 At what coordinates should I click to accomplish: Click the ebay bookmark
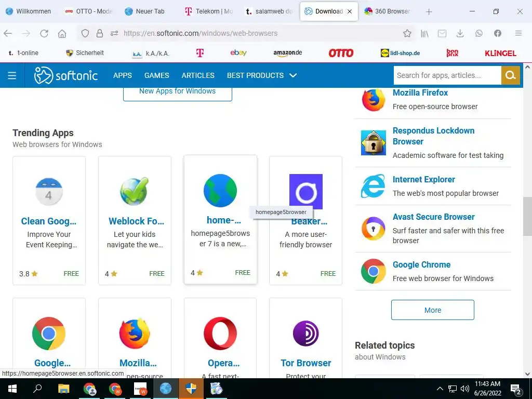pyautogui.click(x=238, y=53)
